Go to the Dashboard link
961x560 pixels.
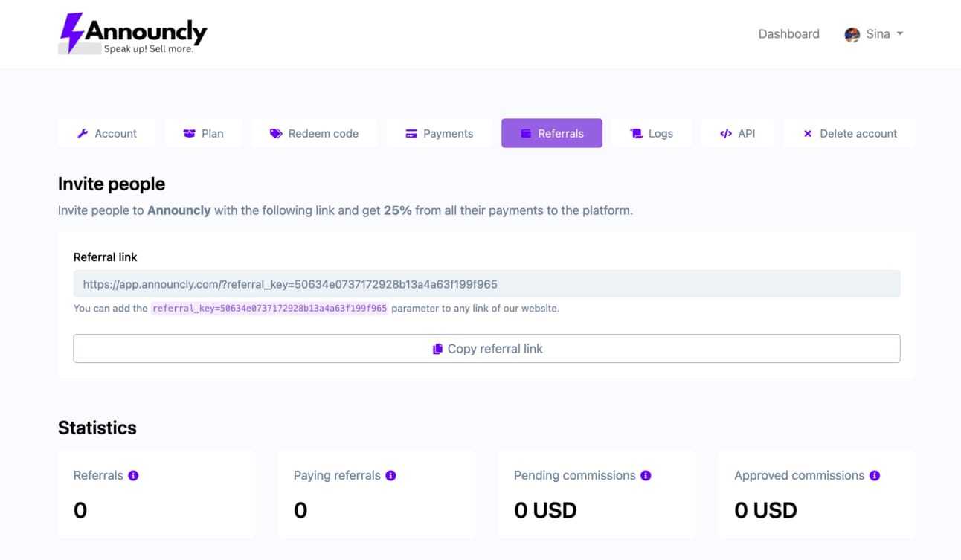pyautogui.click(x=788, y=34)
